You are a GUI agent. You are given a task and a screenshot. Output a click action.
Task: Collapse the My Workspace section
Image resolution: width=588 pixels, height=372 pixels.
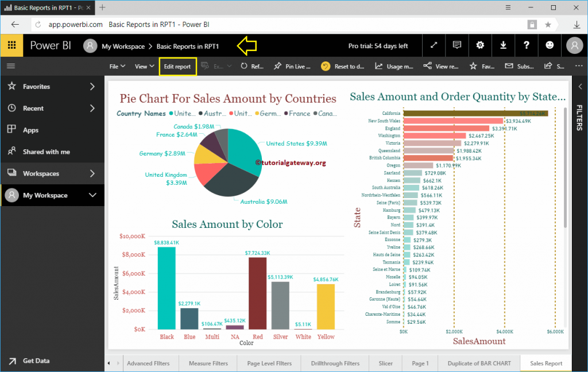tap(53, 195)
